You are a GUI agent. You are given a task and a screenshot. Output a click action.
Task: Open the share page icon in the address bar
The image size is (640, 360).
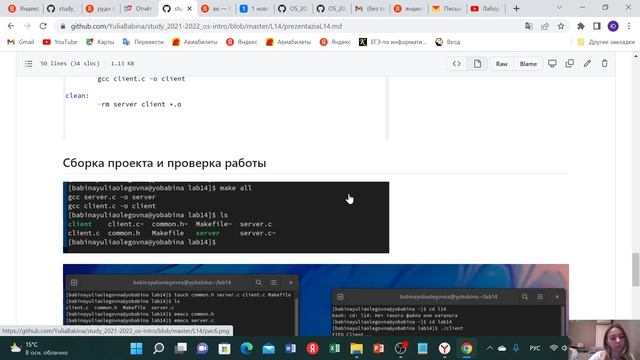tap(545, 26)
